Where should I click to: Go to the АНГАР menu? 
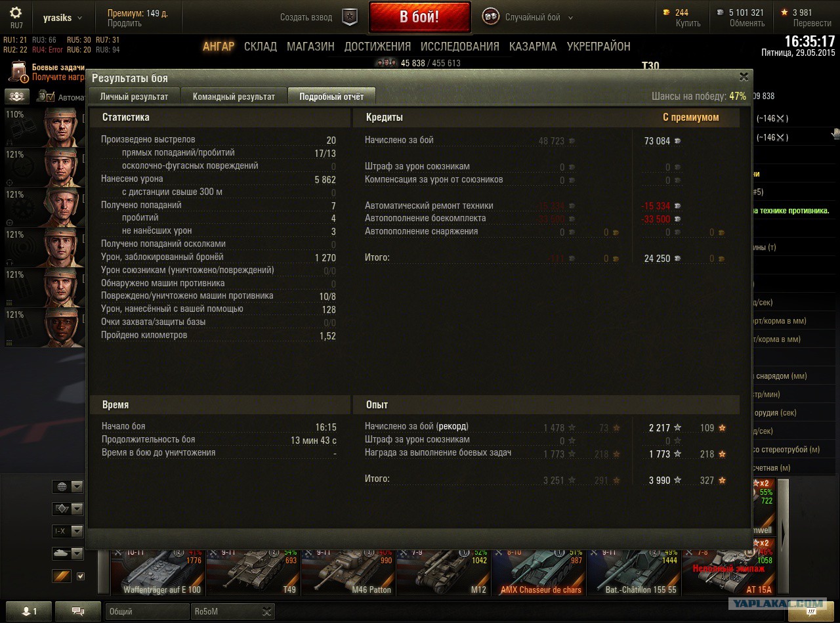point(219,47)
